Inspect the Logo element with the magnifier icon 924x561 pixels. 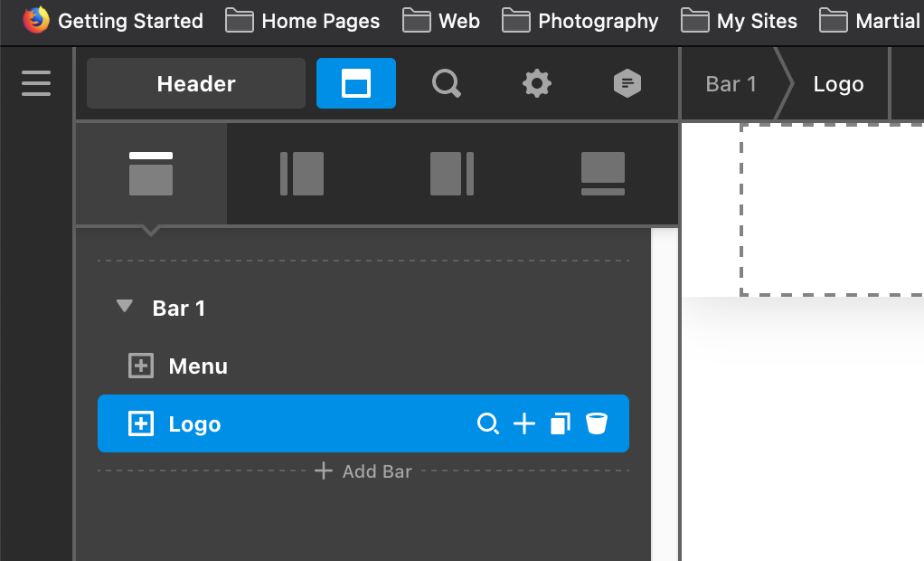click(488, 423)
